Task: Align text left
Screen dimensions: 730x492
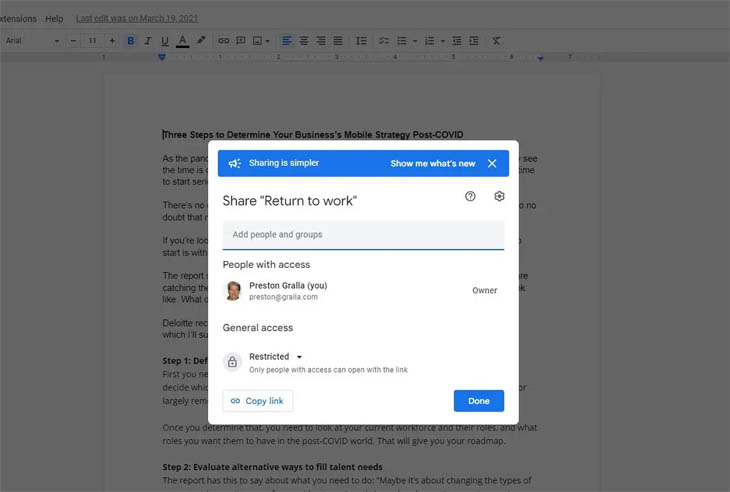Action: tap(287, 41)
